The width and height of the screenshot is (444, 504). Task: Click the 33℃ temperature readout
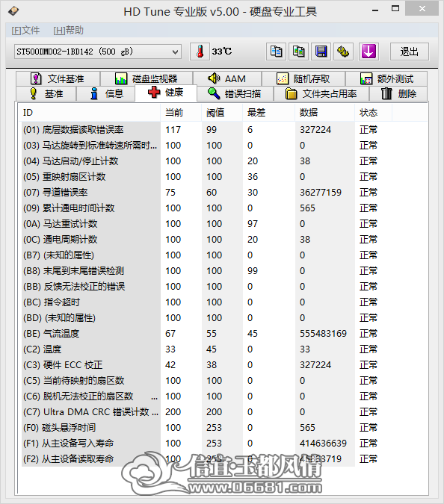pos(222,52)
